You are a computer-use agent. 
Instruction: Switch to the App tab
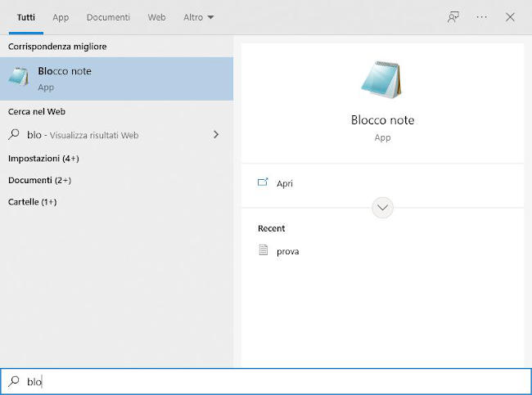[x=61, y=17]
